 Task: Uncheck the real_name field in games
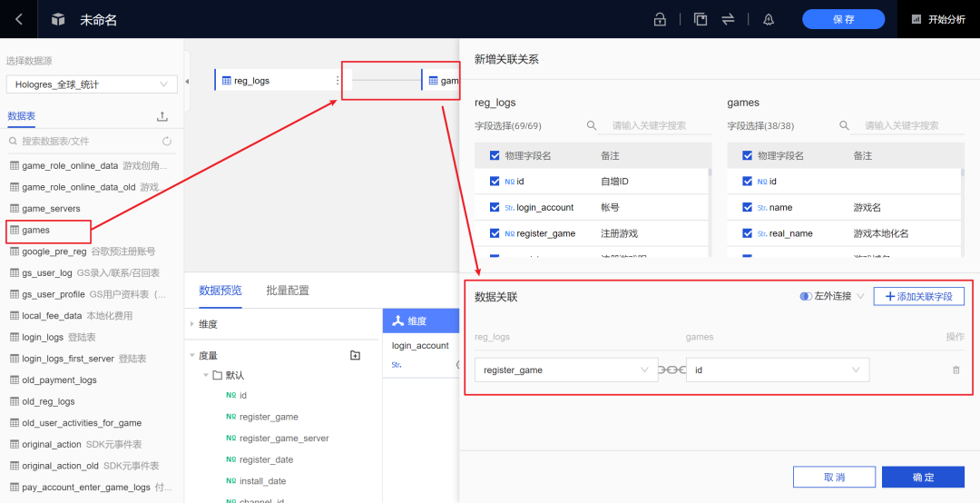click(x=747, y=233)
